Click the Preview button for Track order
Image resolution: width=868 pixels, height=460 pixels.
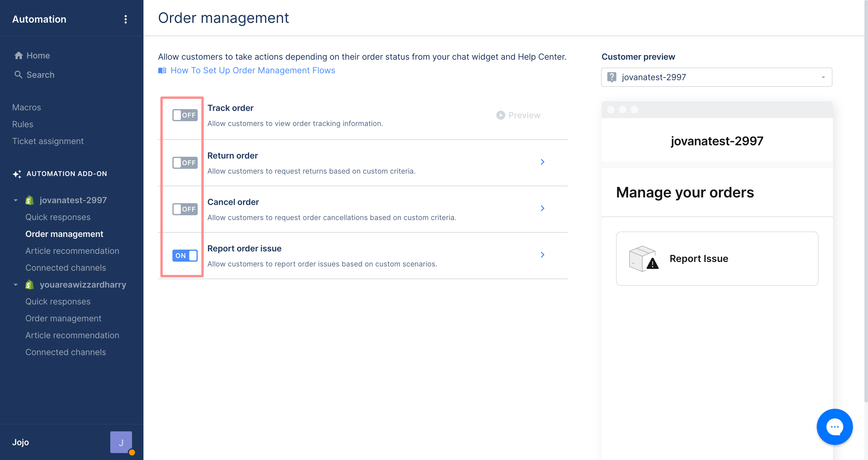tap(518, 115)
